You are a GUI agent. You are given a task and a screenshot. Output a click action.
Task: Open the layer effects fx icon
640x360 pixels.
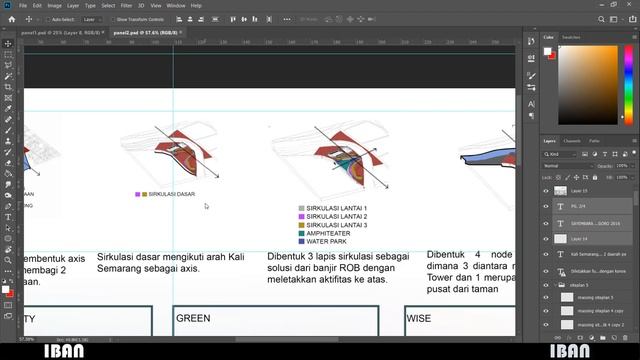(x=569, y=338)
